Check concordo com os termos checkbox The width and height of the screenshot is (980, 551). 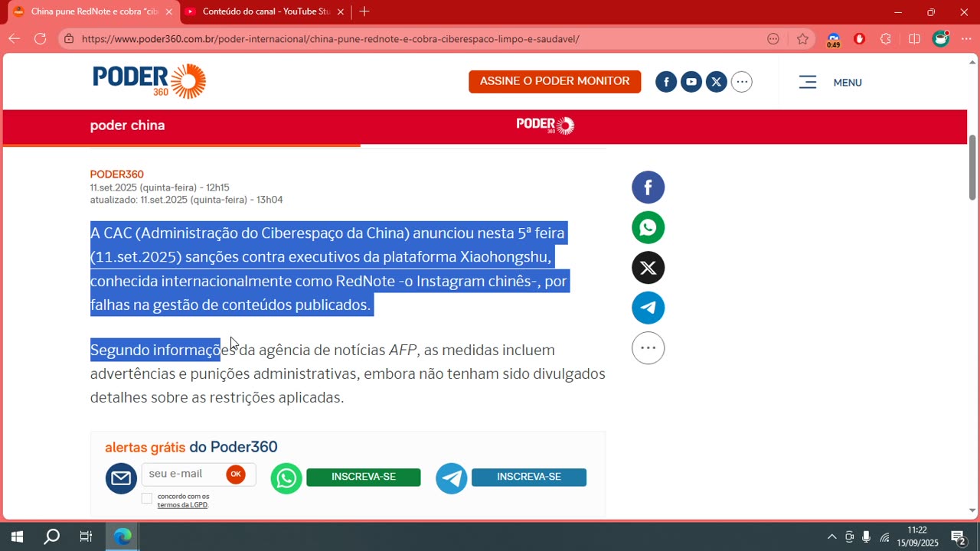[147, 498]
